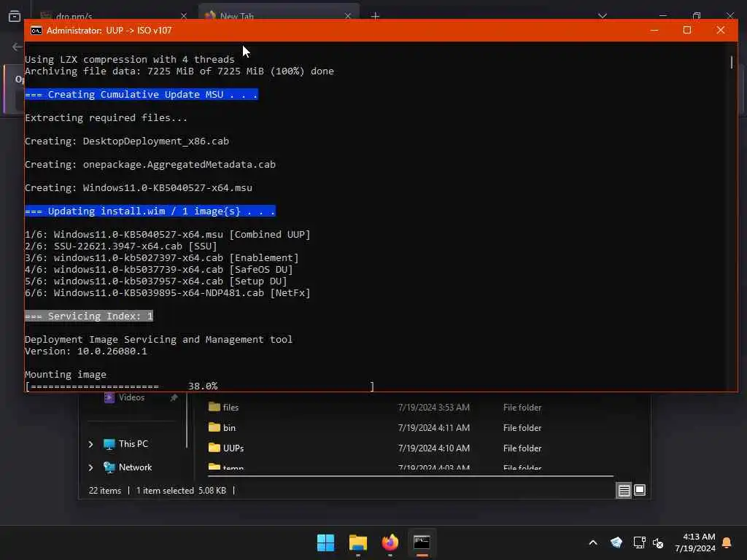The image size is (747, 560).
Task: Click the console window vertical scrollbar
Action: [x=732, y=62]
